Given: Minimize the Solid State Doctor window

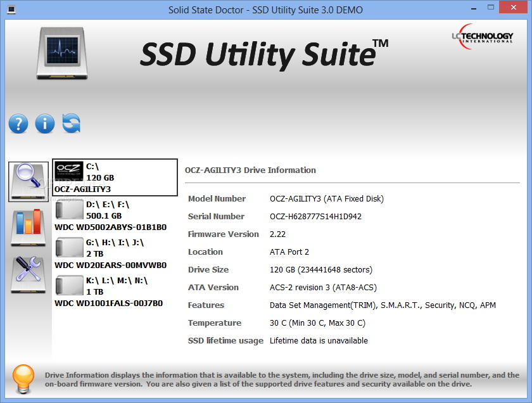Looking at the screenshot, I should point(474,8).
